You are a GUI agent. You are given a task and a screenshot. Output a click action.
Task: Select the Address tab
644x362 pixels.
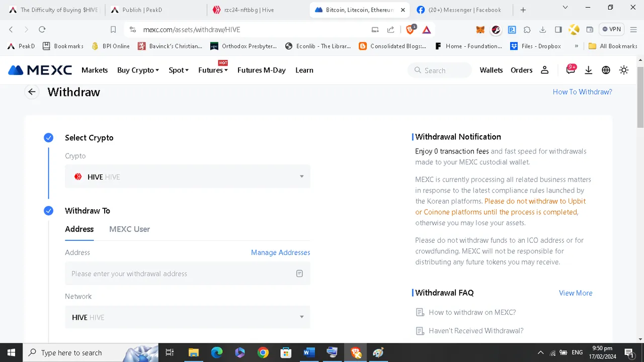79,229
